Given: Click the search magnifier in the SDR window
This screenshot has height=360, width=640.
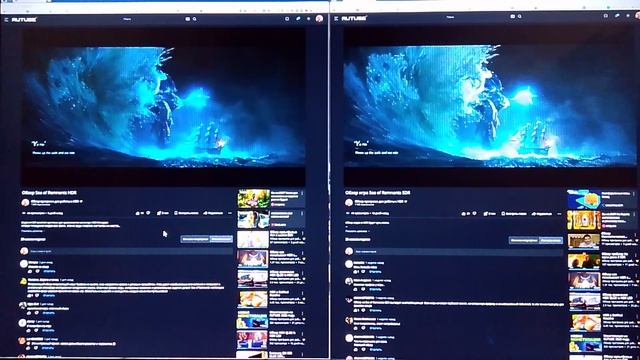Looking at the screenshot, I should (520, 17).
